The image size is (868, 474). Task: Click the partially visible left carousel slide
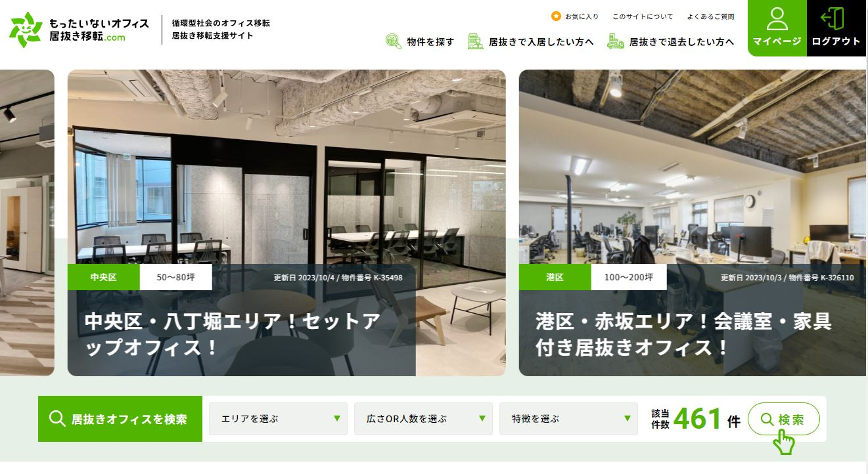[27, 223]
